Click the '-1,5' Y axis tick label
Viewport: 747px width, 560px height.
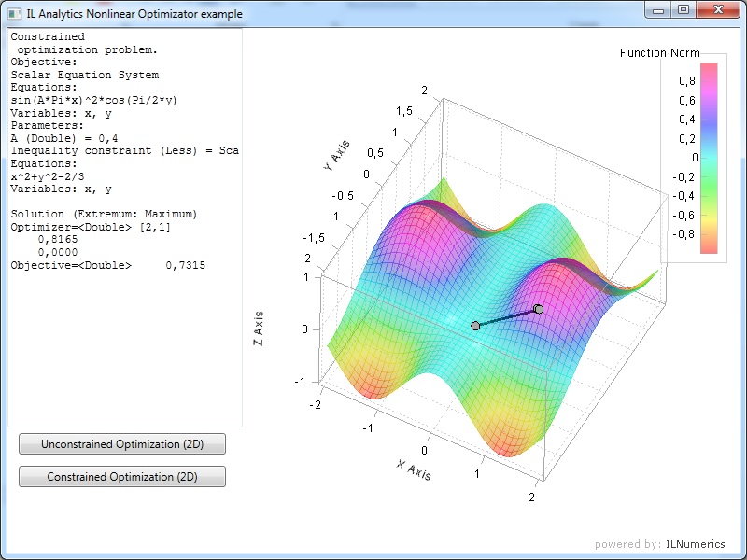314,238
